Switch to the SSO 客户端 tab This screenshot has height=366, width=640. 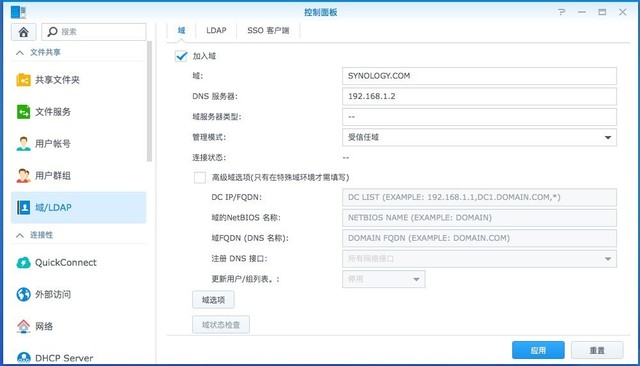tap(268, 31)
